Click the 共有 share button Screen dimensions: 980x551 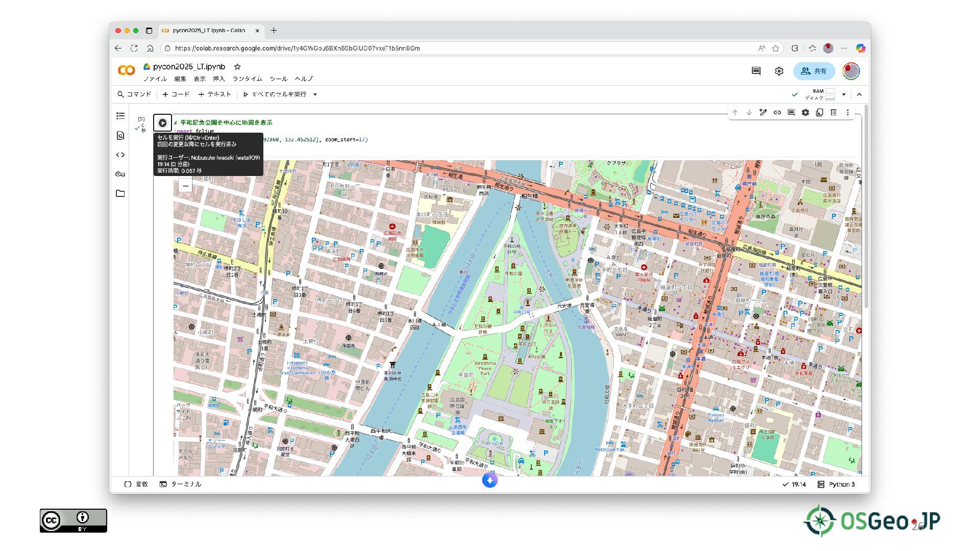pos(814,71)
